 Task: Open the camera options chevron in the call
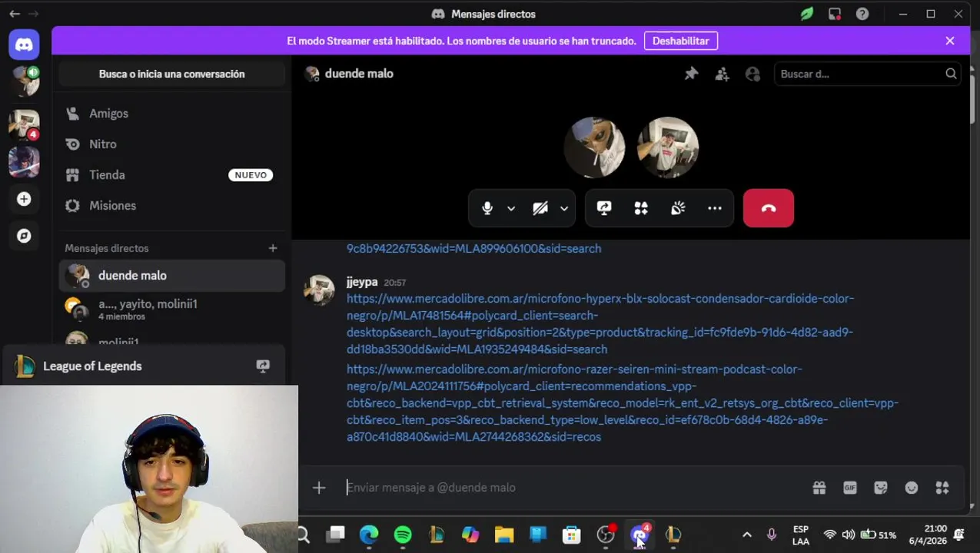564,208
